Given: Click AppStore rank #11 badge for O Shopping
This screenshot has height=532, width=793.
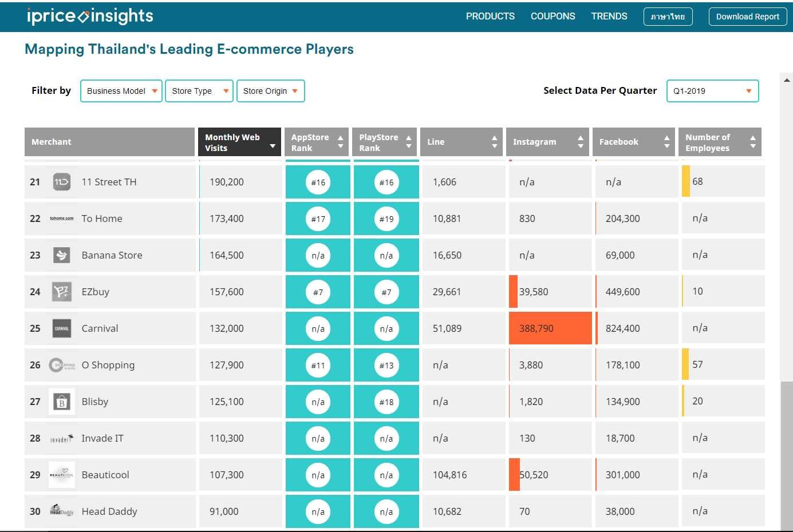Looking at the screenshot, I should click(x=318, y=366).
